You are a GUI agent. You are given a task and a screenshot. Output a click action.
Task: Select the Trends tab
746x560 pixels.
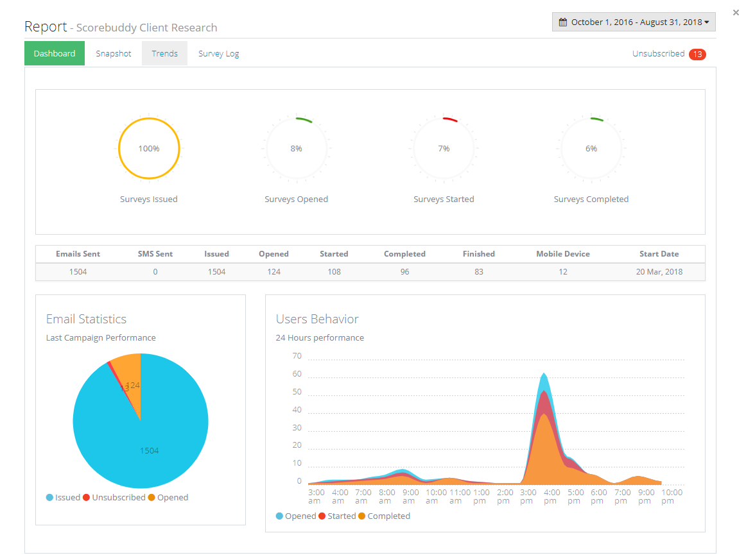pyautogui.click(x=164, y=54)
